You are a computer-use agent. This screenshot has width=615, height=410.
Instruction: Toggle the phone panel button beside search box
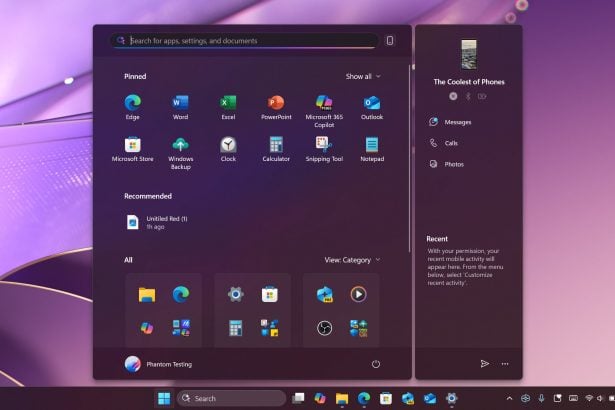point(390,40)
